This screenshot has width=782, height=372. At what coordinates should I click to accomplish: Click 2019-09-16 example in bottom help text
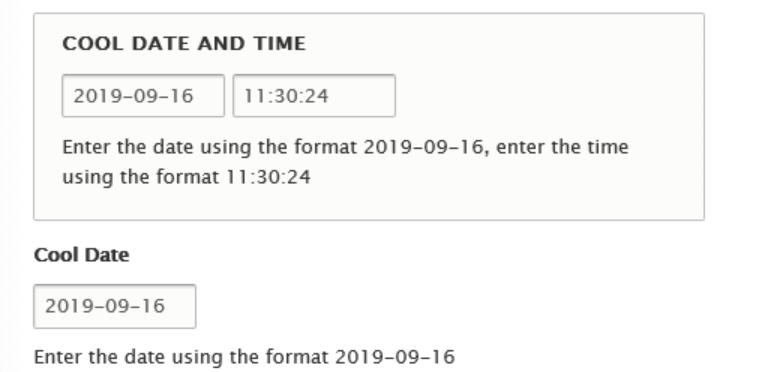[395, 357]
